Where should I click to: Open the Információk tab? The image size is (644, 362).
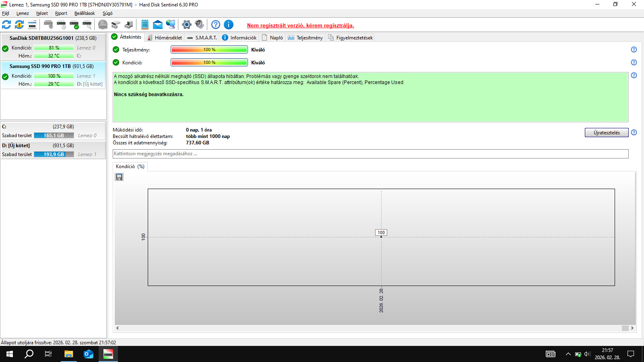[x=239, y=37]
